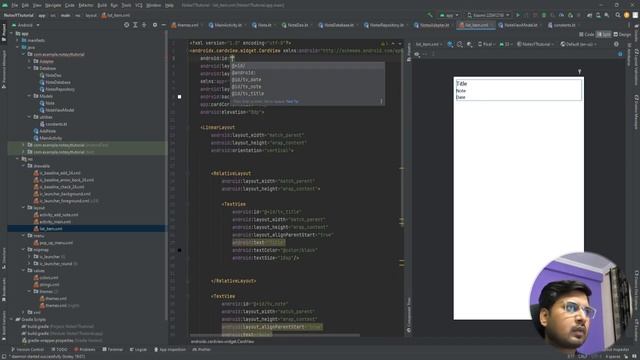Switch to the constants.kt editor tab
The width and height of the screenshot is (640, 360).
[562, 25]
